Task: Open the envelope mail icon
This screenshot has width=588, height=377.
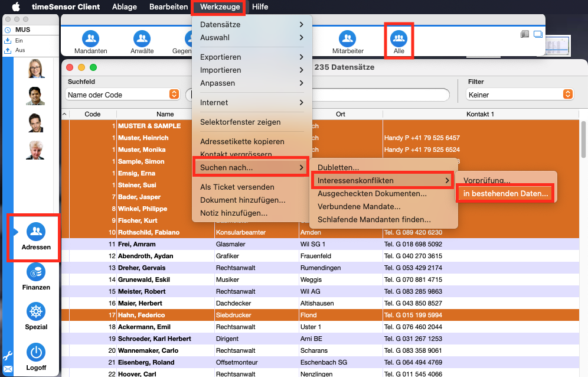Action: (8, 369)
